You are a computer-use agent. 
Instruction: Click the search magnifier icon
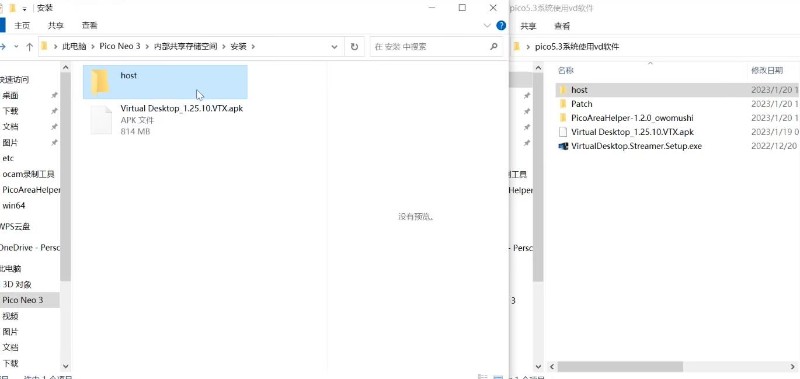click(493, 46)
